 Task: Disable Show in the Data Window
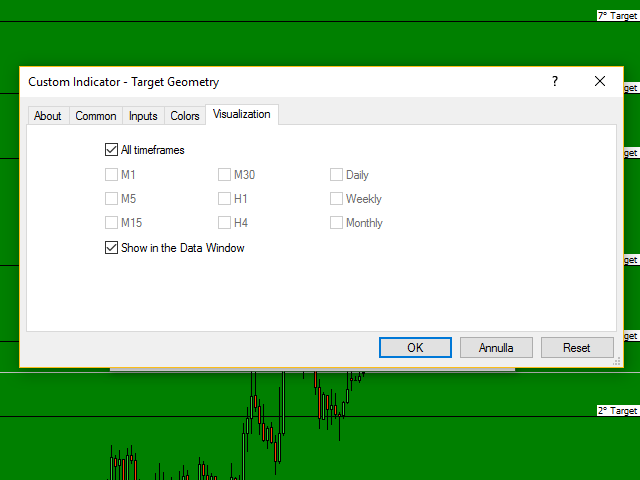(111, 248)
